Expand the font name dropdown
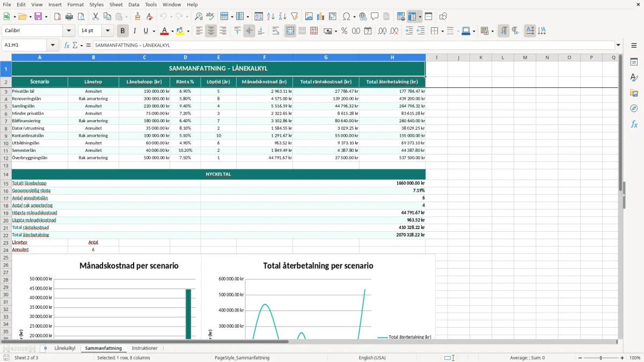 click(x=69, y=31)
